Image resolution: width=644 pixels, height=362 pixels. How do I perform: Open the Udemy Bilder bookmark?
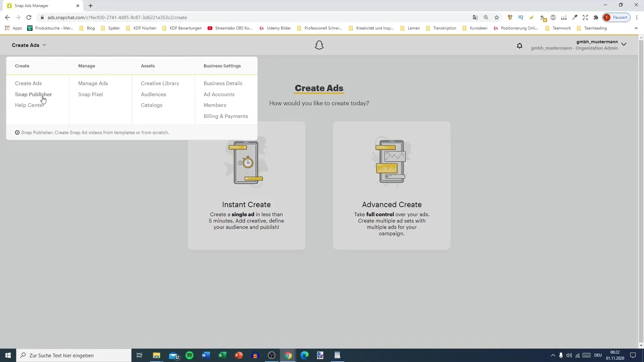275,28
